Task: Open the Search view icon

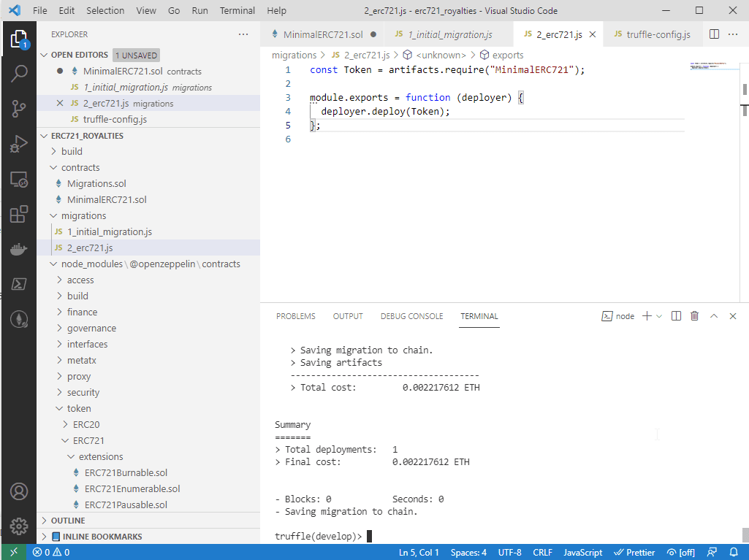Action: click(x=19, y=74)
